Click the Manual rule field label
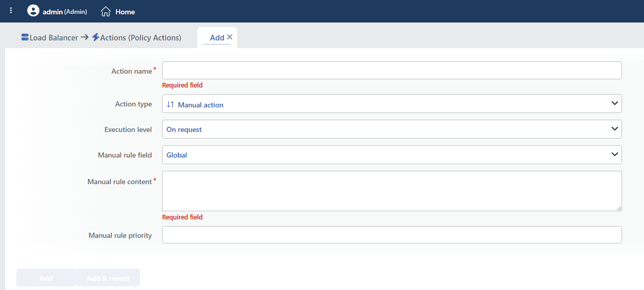The height and width of the screenshot is (290, 644). pyautogui.click(x=125, y=155)
